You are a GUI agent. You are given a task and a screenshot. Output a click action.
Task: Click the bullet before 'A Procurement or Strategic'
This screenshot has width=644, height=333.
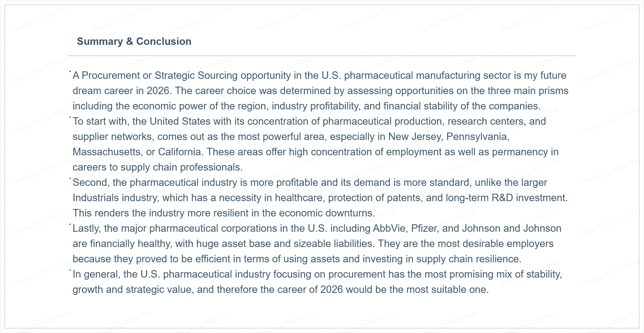click(x=70, y=72)
